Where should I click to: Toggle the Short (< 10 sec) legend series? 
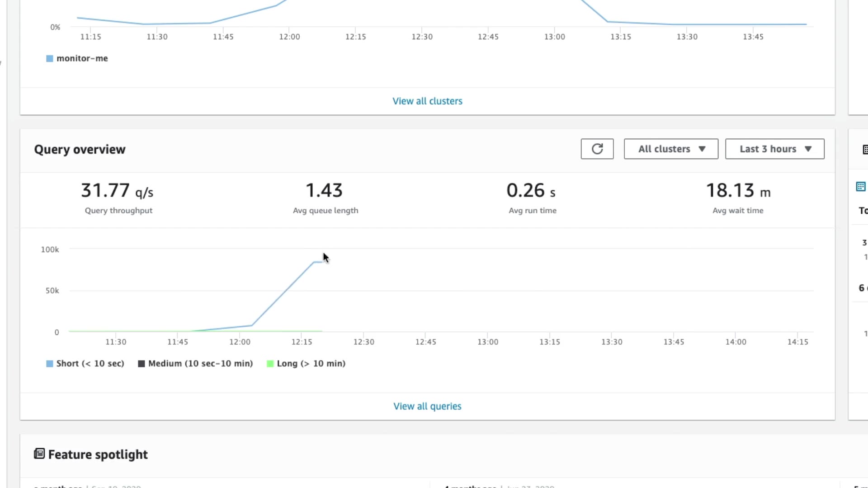[x=85, y=364]
